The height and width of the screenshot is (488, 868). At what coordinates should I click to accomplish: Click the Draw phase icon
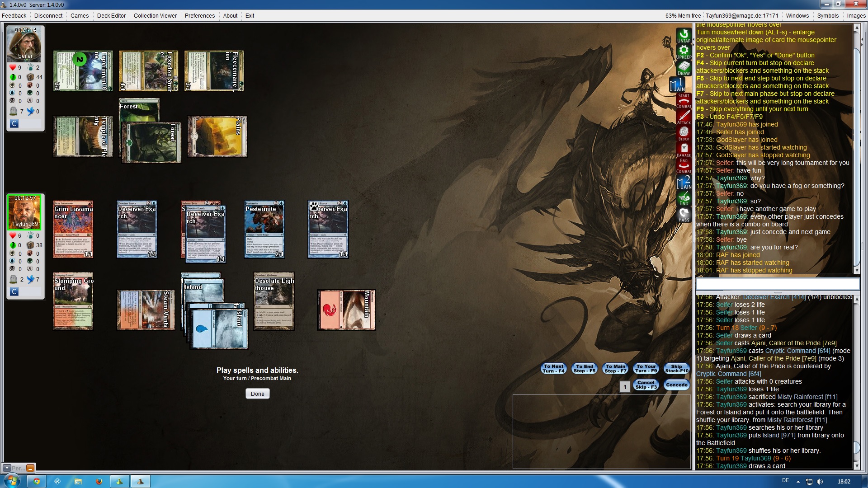[x=684, y=68]
